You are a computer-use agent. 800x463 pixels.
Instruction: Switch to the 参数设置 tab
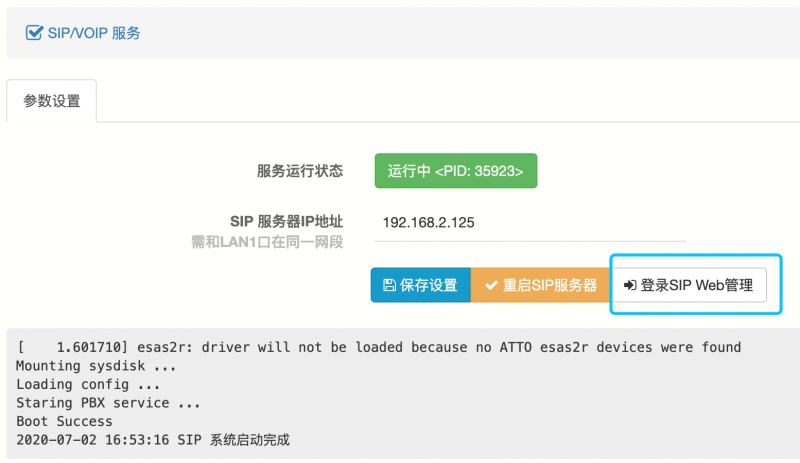[x=52, y=101]
